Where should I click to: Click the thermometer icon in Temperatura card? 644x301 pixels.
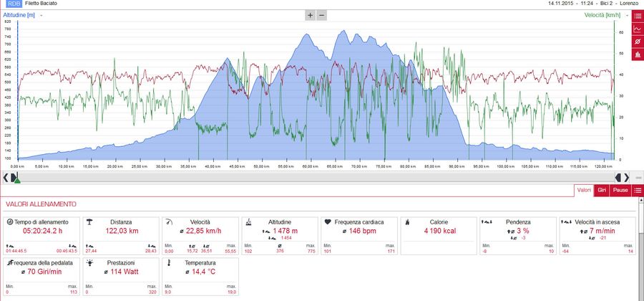[x=168, y=263]
